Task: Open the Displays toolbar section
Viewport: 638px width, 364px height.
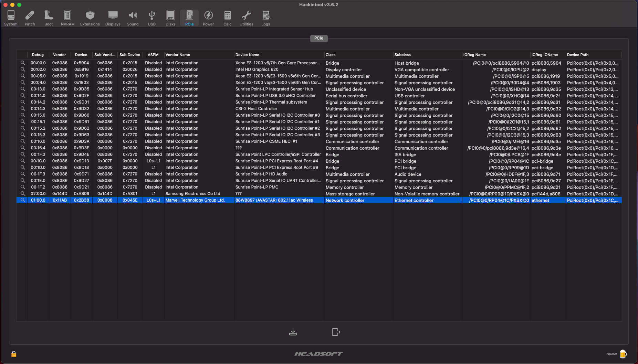Action: click(113, 18)
